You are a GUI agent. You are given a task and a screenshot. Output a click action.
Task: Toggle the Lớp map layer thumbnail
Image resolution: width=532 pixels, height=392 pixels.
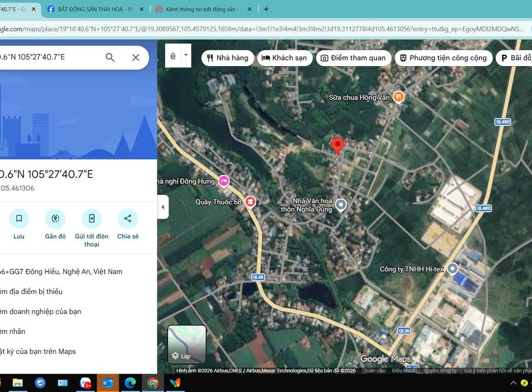[187, 344]
